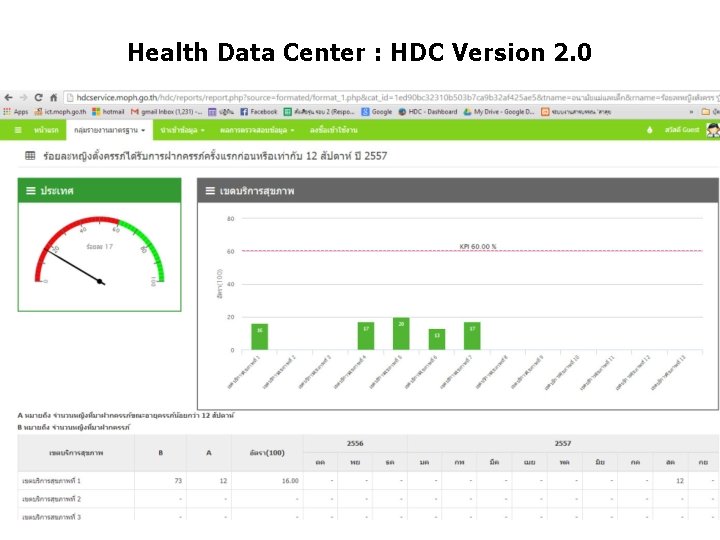Expand the กลุ่มรายงานมาตรฐาน dropdown menu
Image resolution: width=720 pixels, height=540 pixels.
[x=109, y=130]
